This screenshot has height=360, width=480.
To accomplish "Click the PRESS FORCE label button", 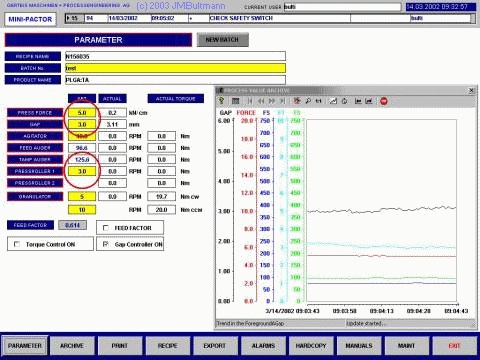I will click(35, 113).
